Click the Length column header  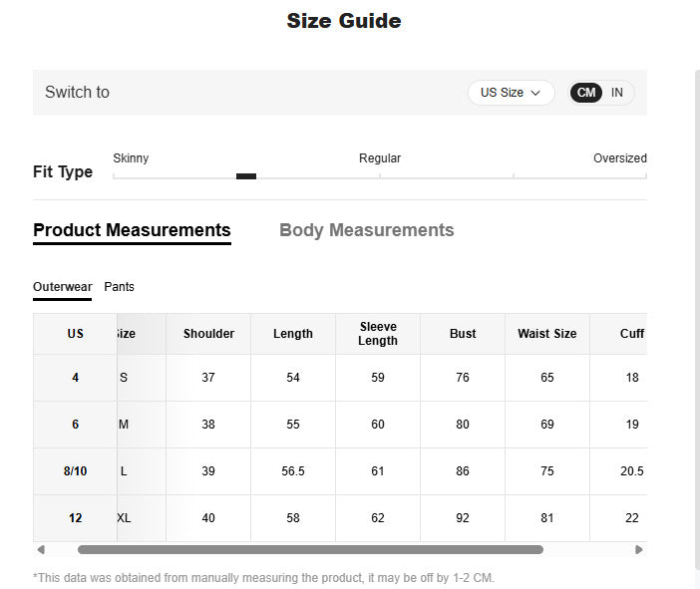point(293,334)
